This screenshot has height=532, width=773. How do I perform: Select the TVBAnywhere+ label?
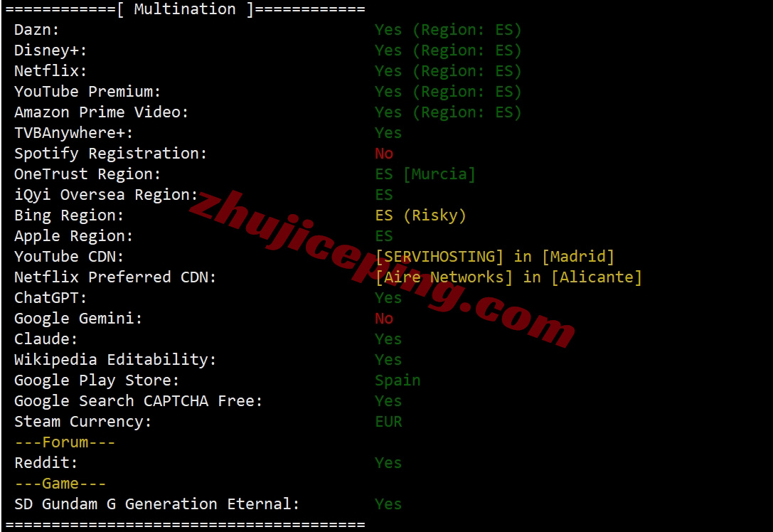click(x=73, y=133)
